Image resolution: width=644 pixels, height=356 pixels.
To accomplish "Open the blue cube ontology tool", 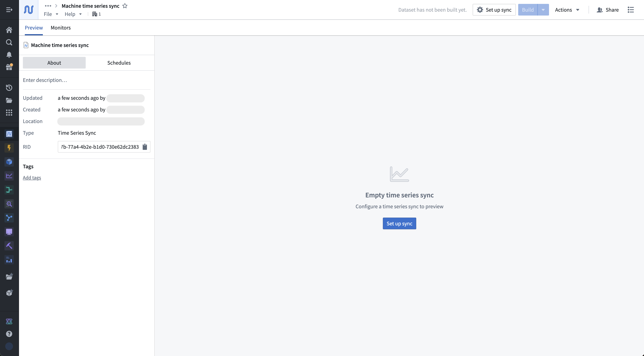I will [x=9, y=162].
